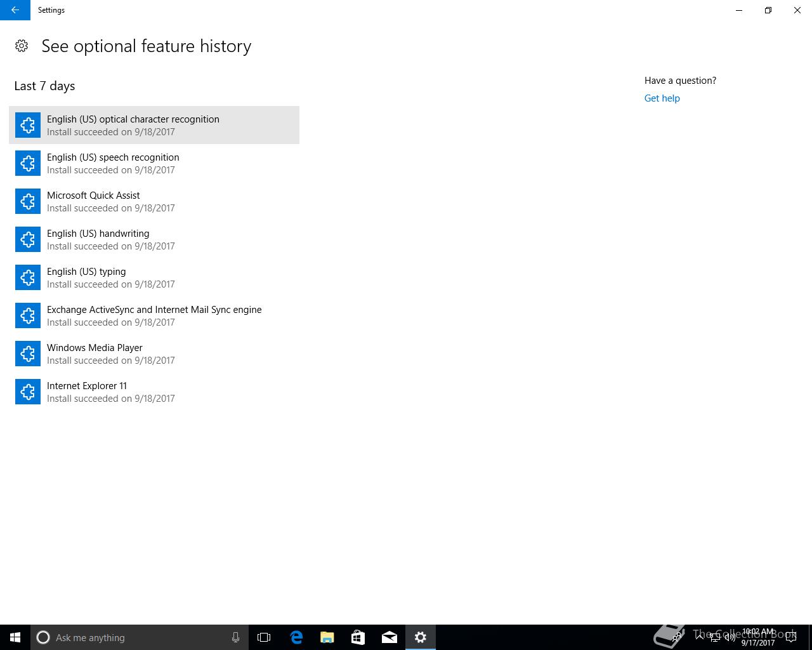Launch Microsoft Edge from the taskbar
Screen dimensions: 812x650
pyautogui.click(x=296, y=637)
